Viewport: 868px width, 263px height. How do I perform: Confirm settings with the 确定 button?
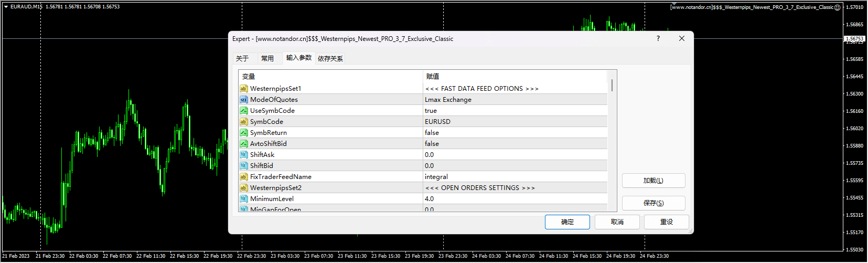click(x=567, y=222)
